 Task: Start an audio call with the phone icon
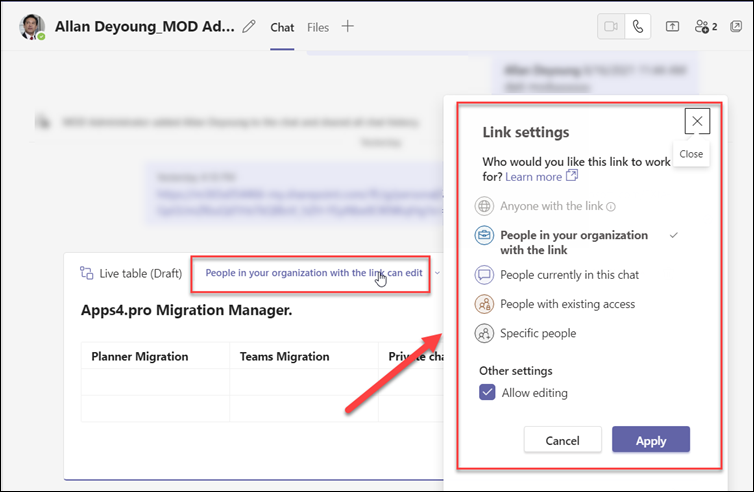tap(637, 27)
